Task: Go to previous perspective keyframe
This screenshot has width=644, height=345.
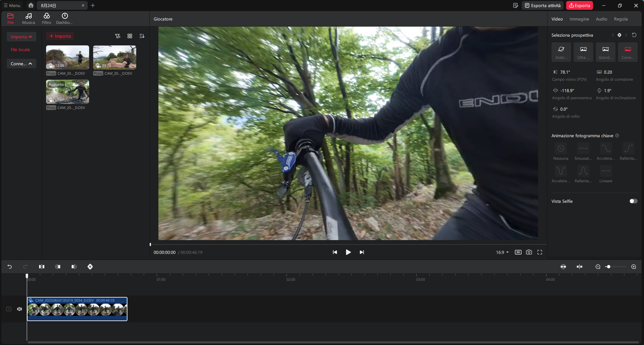Action: pyautogui.click(x=613, y=35)
